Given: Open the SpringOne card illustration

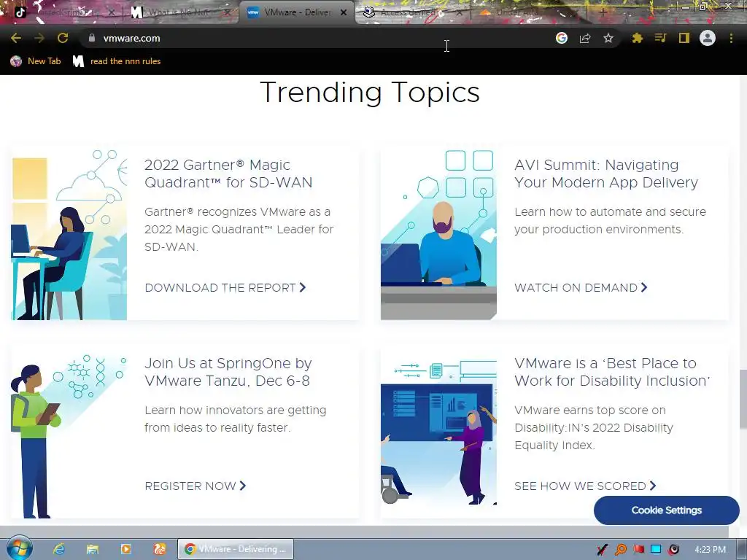Looking at the screenshot, I should [x=69, y=436].
